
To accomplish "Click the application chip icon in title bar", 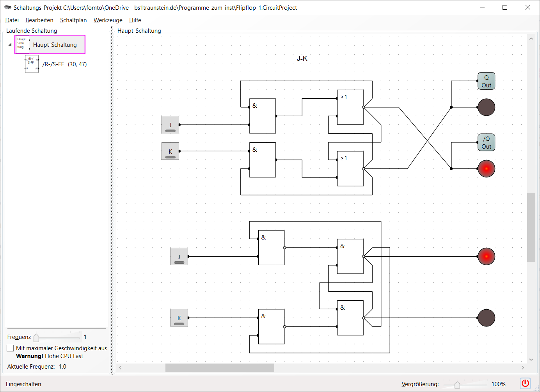I will coord(7,7).
